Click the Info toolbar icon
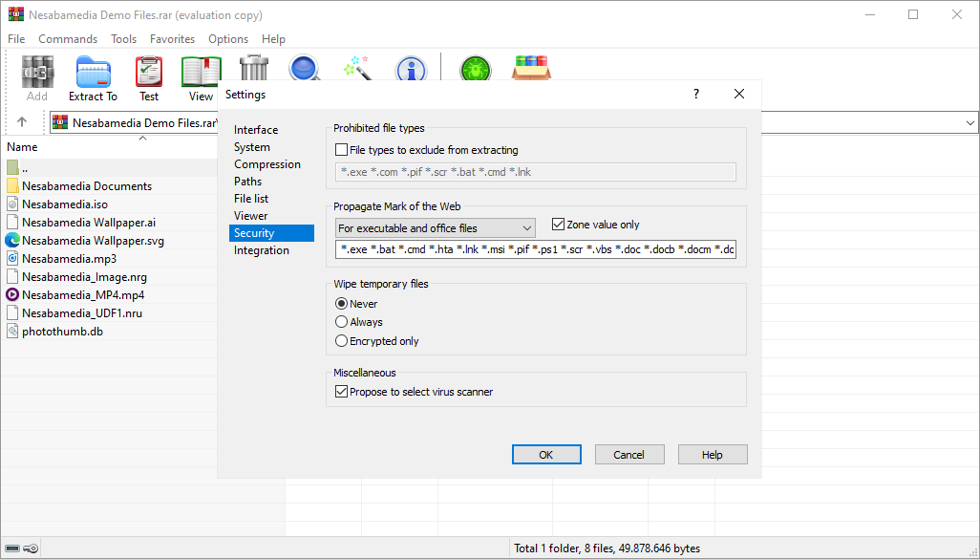This screenshot has width=980, height=559. 411,69
